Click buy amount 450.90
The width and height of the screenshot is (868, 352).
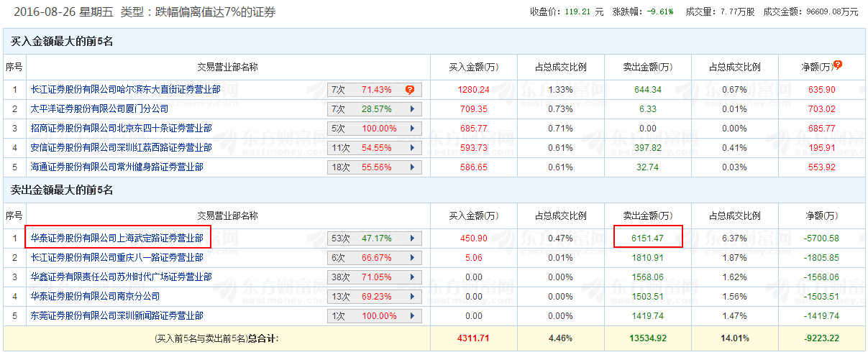473,238
